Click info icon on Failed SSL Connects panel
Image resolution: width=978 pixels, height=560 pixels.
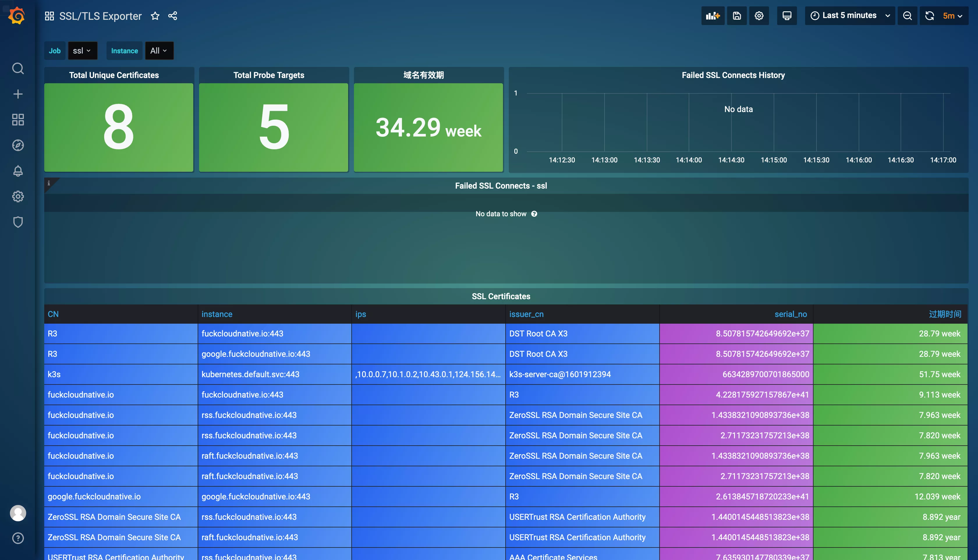(49, 183)
